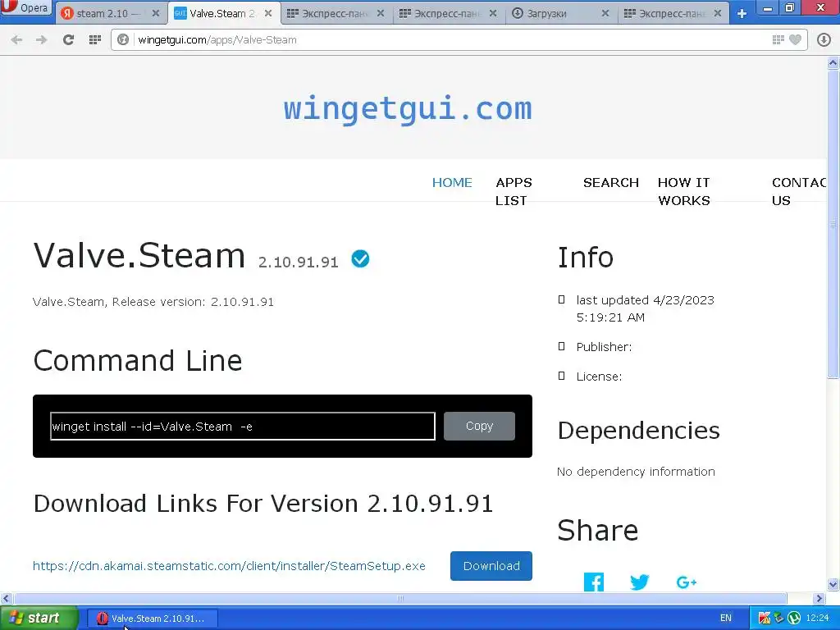
Task: Share on Twitter
Action: 639,582
